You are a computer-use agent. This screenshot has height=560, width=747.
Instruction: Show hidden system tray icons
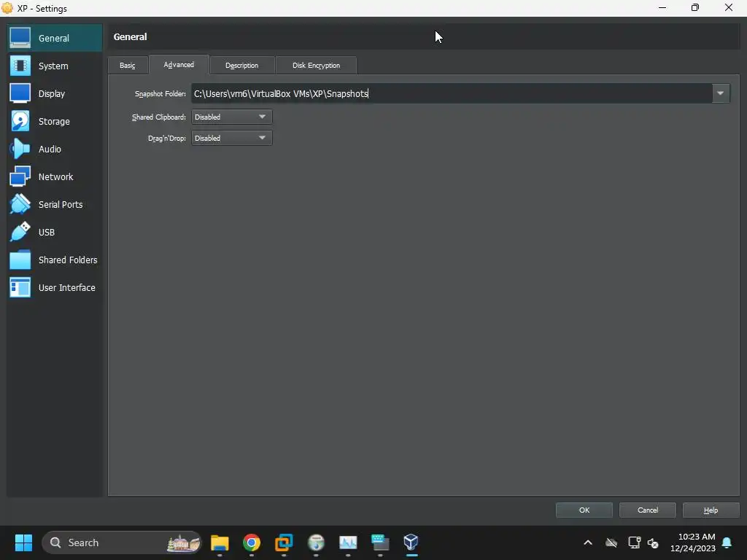588,542
